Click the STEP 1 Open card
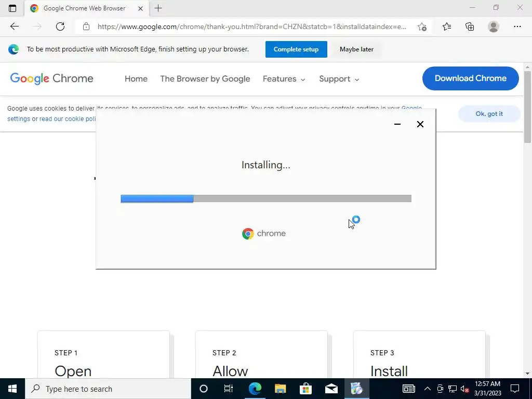 coord(103,354)
